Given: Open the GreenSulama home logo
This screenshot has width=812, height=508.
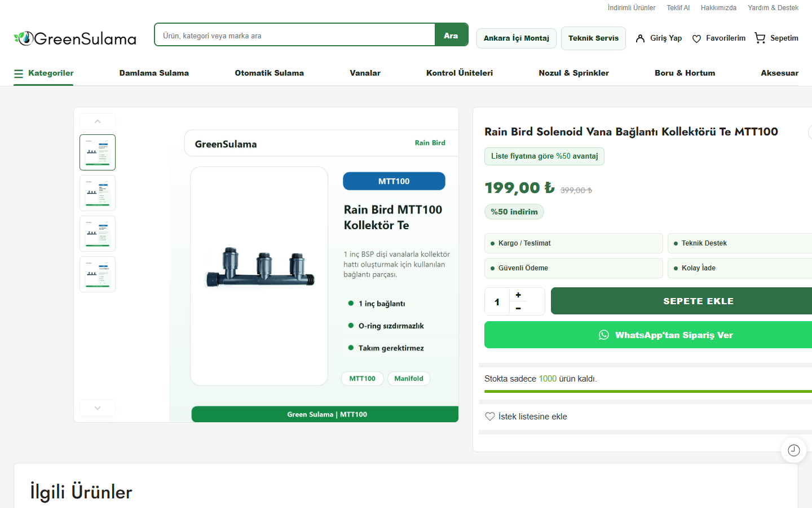Looking at the screenshot, I should tap(75, 38).
